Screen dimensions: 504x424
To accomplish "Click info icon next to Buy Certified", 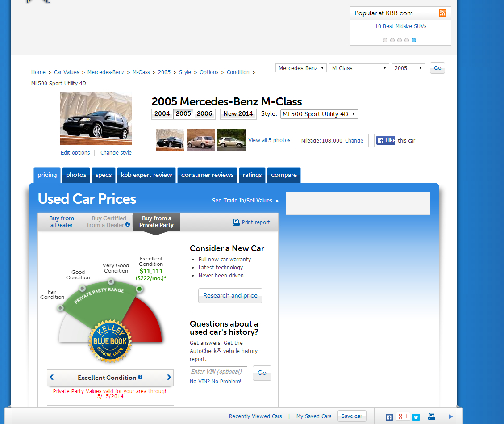I will [x=128, y=225].
